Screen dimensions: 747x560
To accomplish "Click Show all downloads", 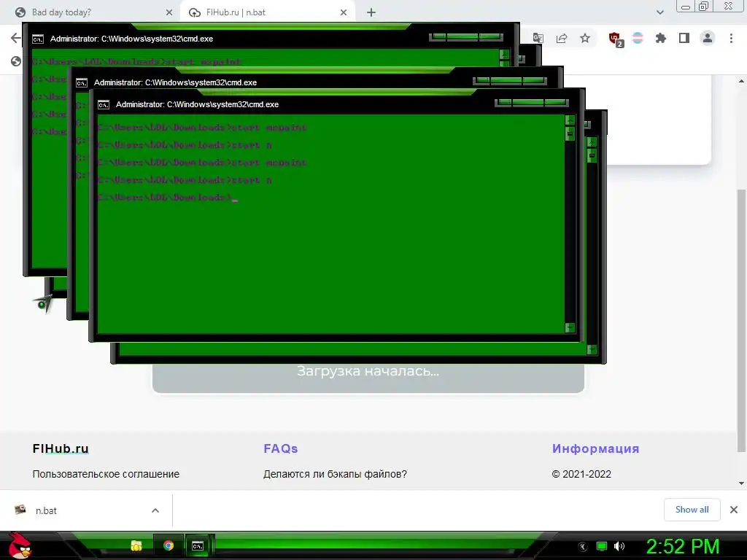I will 692,510.
